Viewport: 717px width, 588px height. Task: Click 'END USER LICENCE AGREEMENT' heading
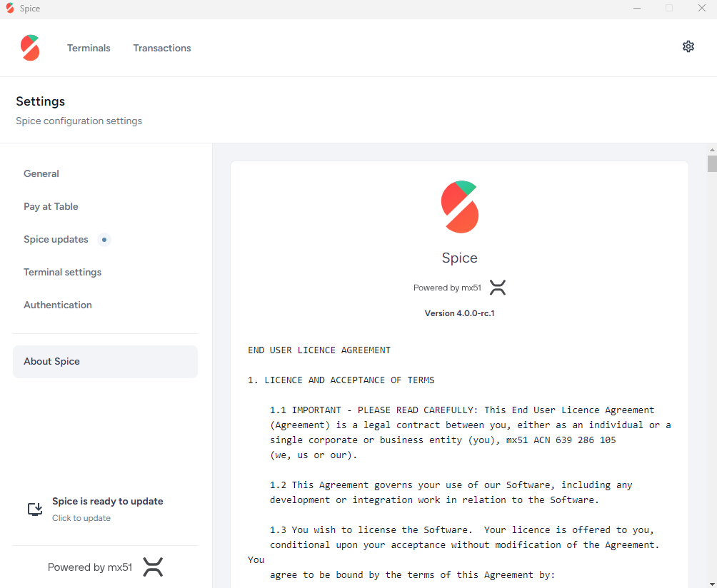tap(319, 350)
